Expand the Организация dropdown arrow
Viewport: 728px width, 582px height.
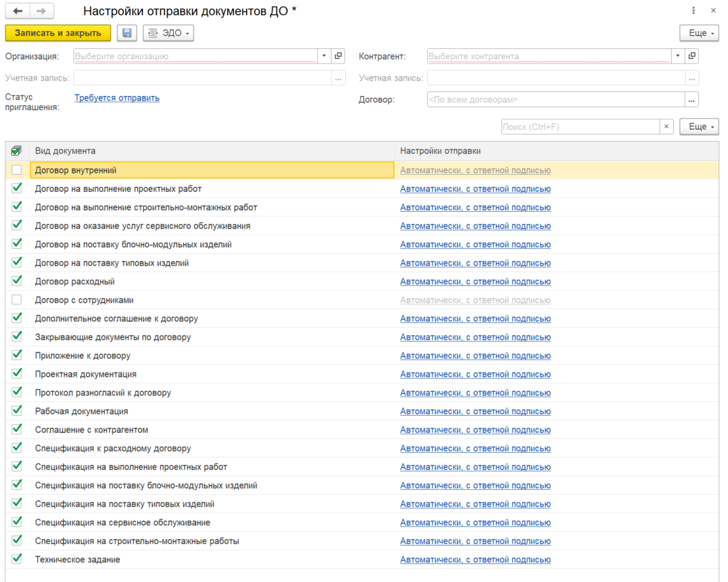tap(324, 56)
